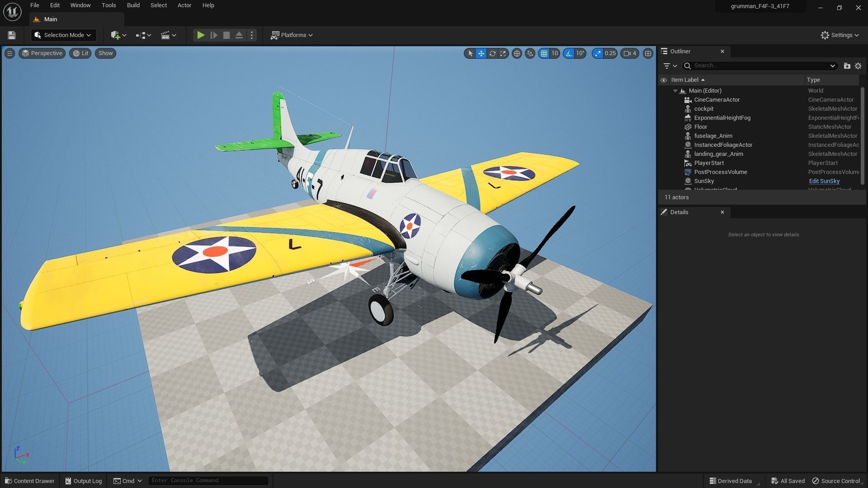Click the Edit SunSky link
Viewport: 868px width, 488px height.
coord(824,181)
